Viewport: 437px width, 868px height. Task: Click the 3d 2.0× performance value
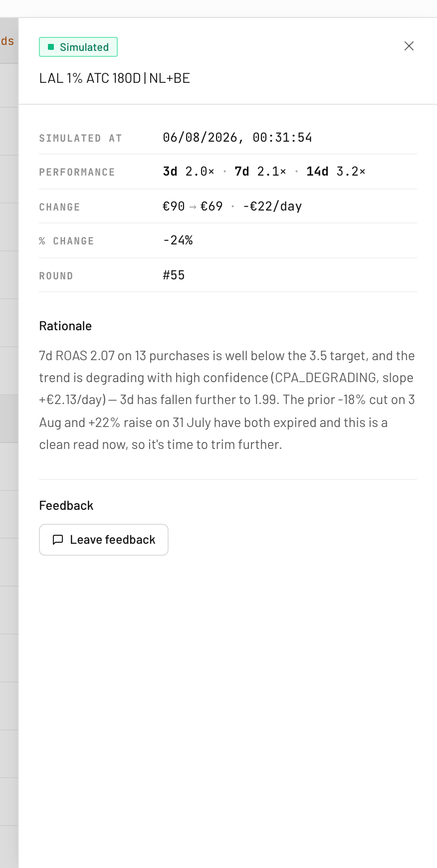pyautogui.click(x=189, y=172)
